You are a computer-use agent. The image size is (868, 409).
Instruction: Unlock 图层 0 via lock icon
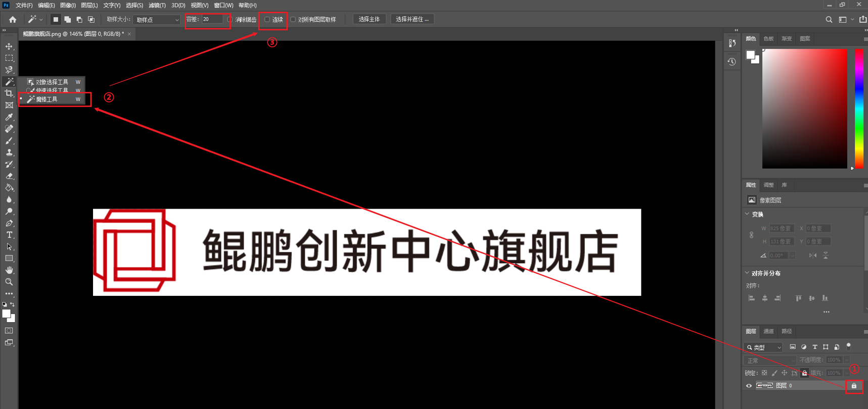(x=854, y=386)
